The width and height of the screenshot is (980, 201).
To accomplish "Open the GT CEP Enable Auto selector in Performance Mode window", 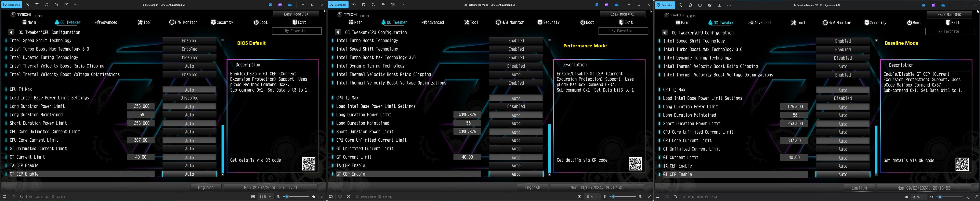I will coord(516,174).
